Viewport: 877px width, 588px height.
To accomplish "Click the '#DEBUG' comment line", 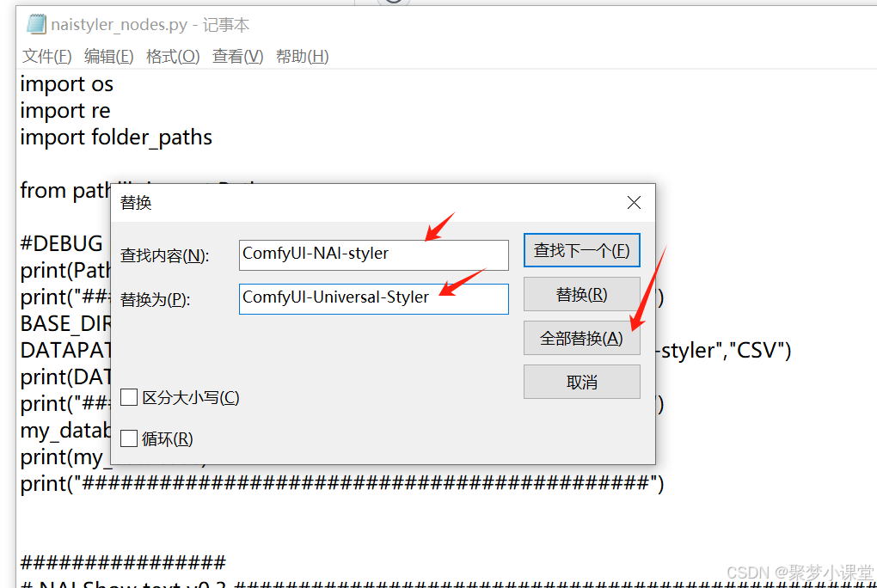I will [x=62, y=244].
